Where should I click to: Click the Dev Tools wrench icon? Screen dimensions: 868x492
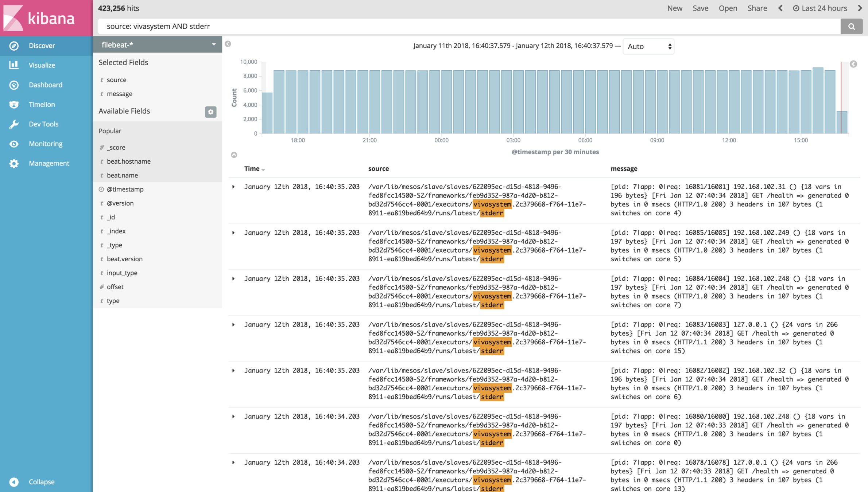point(14,124)
